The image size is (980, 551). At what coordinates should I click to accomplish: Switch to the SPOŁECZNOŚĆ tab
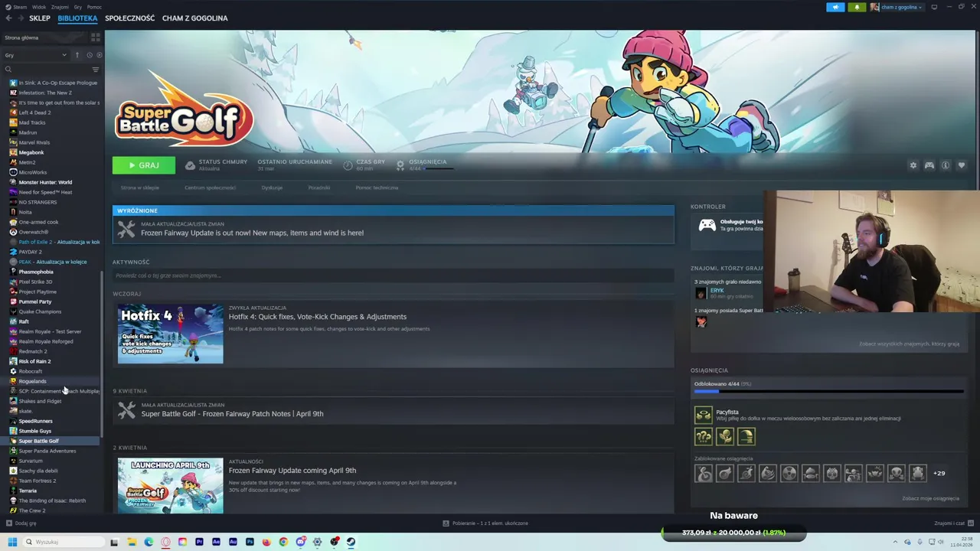[x=129, y=18]
